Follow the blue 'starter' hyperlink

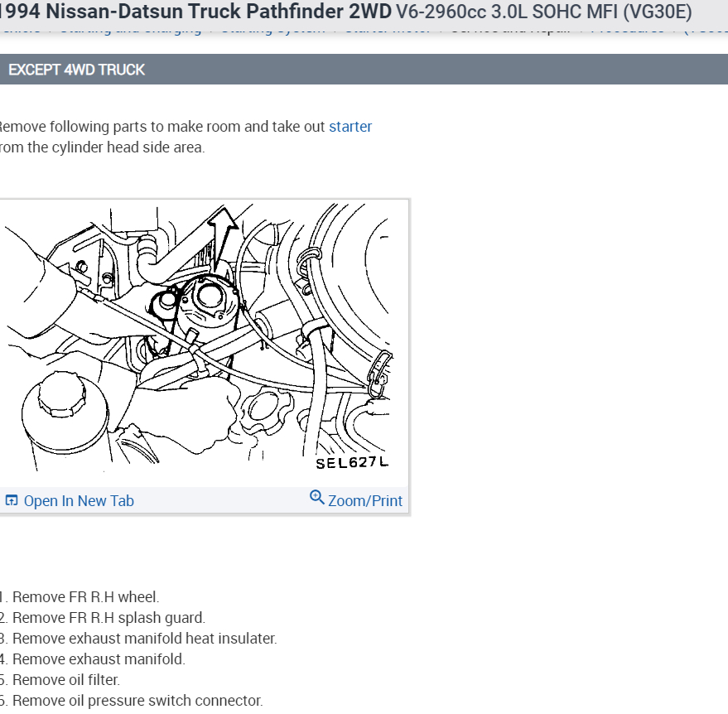(350, 126)
